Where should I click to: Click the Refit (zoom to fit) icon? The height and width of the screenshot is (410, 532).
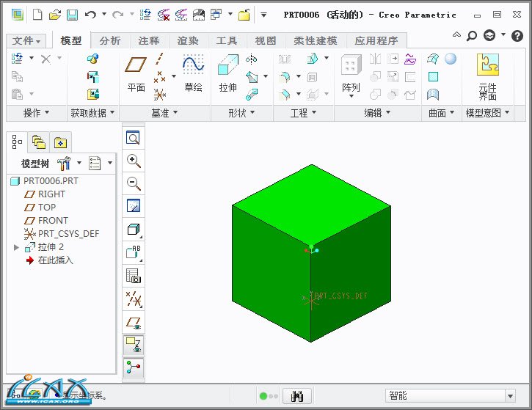click(x=134, y=138)
